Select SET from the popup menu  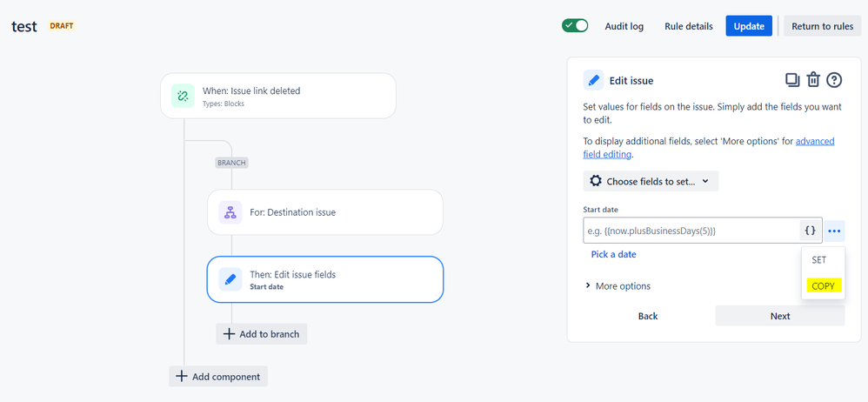tap(819, 260)
